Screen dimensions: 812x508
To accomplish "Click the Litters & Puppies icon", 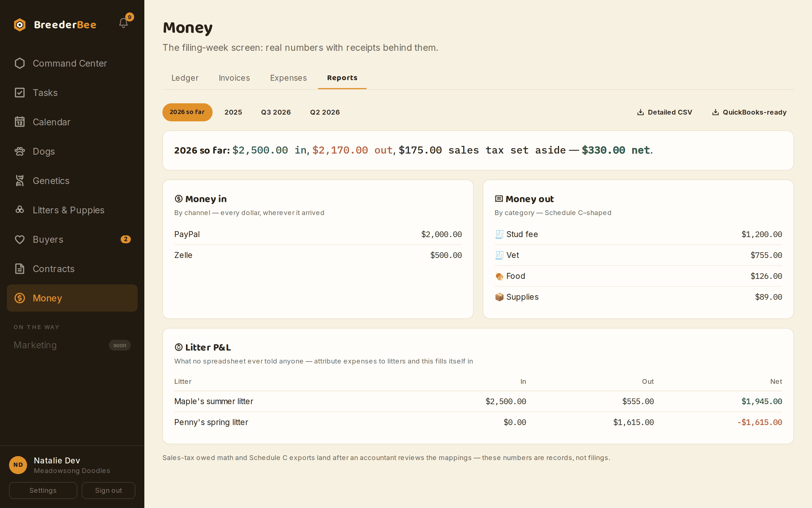I will pyautogui.click(x=20, y=210).
